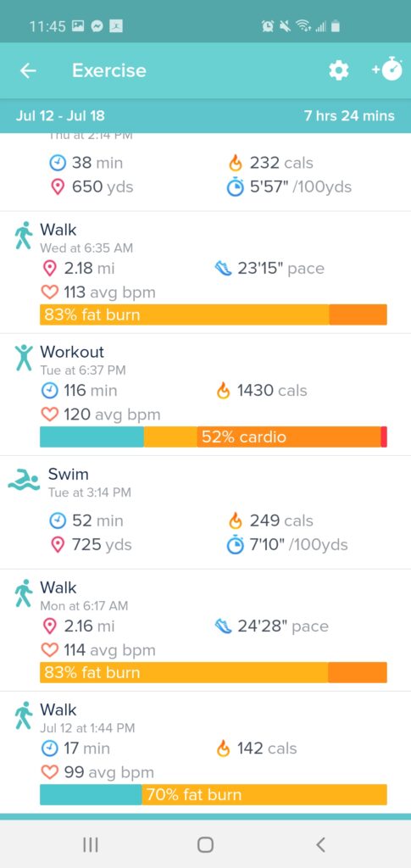This screenshot has height=868, width=411.
Task: Tap the Workout figure icon
Action: [x=24, y=358]
